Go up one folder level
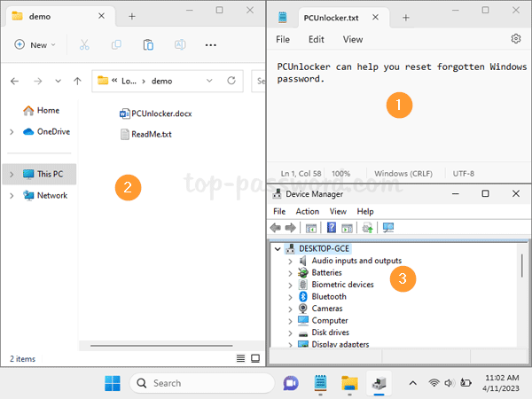The width and height of the screenshot is (532, 399). click(x=78, y=81)
